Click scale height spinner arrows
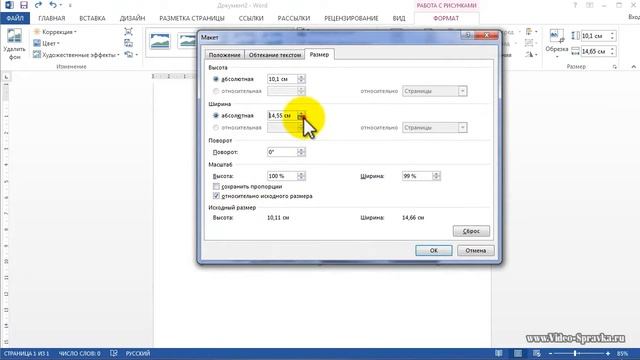Viewport: 640px width, 360px height. coord(301,176)
